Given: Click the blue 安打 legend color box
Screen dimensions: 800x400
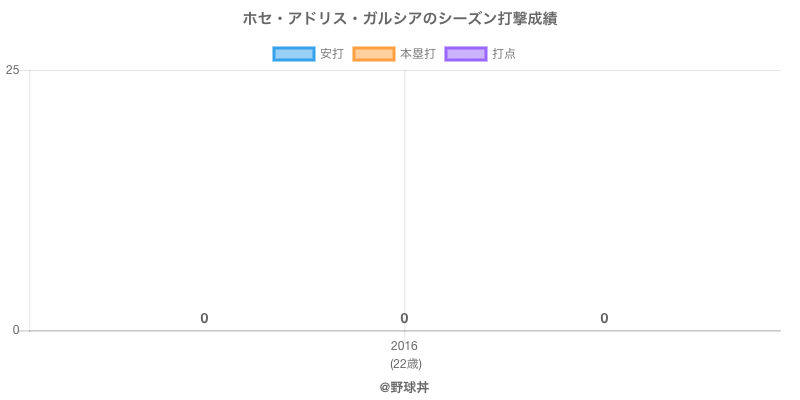Looking at the screenshot, I should tap(293, 54).
